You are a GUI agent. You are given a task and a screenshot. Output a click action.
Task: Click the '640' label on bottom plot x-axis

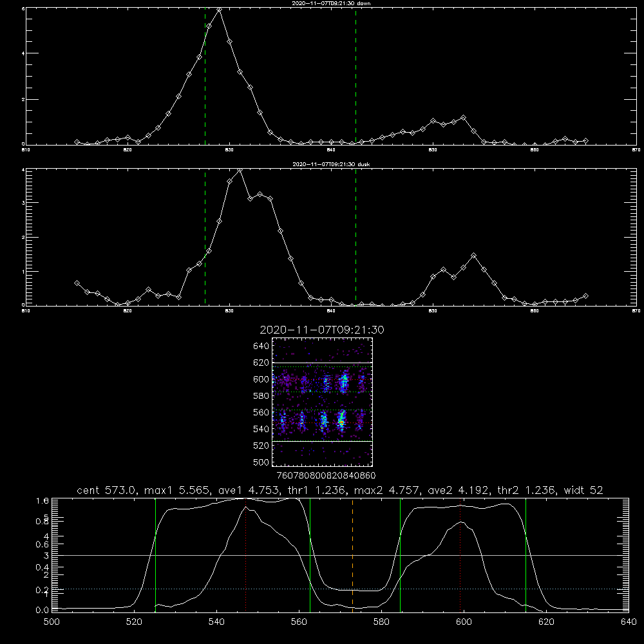pyautogui.click(x=629, y=622)
